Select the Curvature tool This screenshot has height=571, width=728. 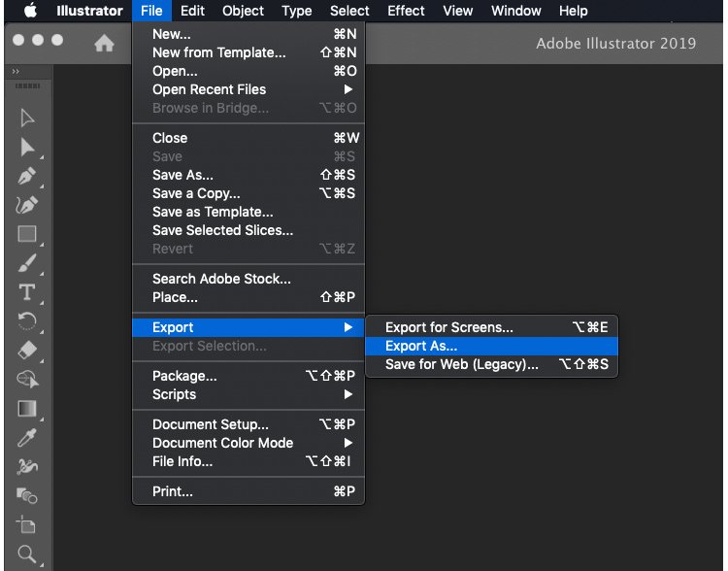27,205
